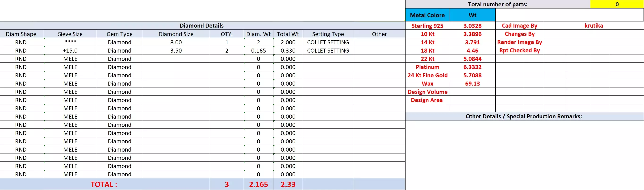Viewport: 644px width, 190px height.
Task: Click the total diamond weight '2.165'
Action: tap(259, 184)
